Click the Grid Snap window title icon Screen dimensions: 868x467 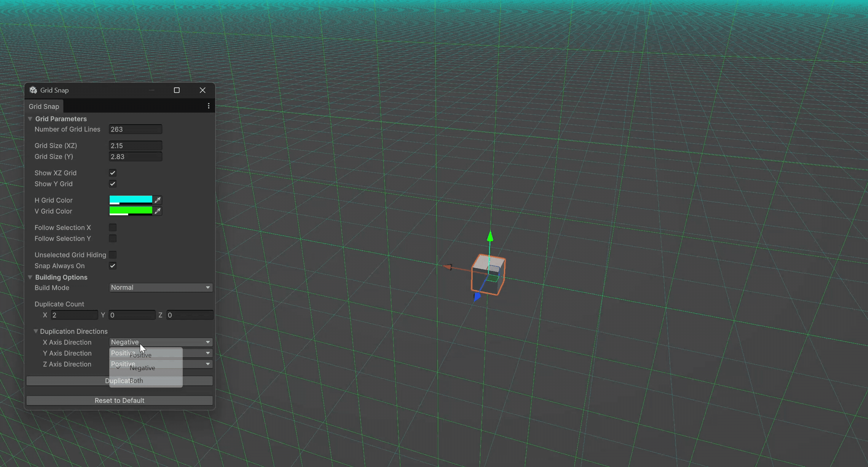pyautogui.click(x=33, y=90)
